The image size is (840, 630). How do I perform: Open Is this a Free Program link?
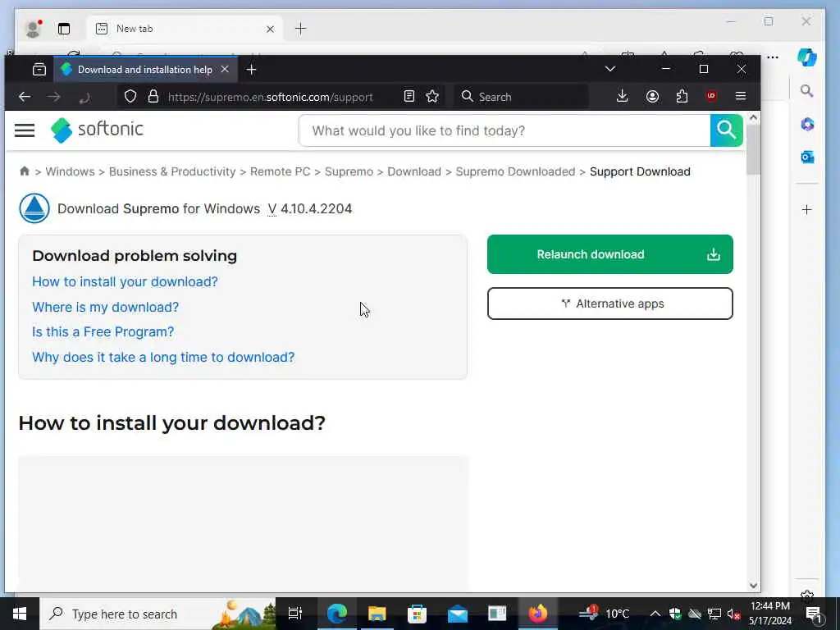pyautogui.click(x=103, y=331)
